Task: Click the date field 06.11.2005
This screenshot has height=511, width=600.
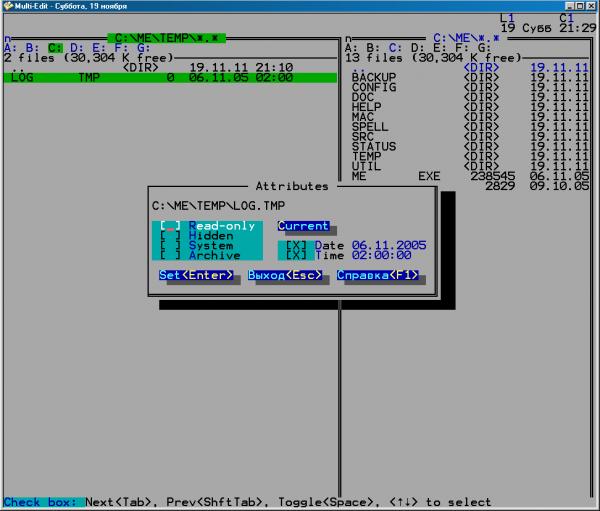Action: tap(388, 245)
